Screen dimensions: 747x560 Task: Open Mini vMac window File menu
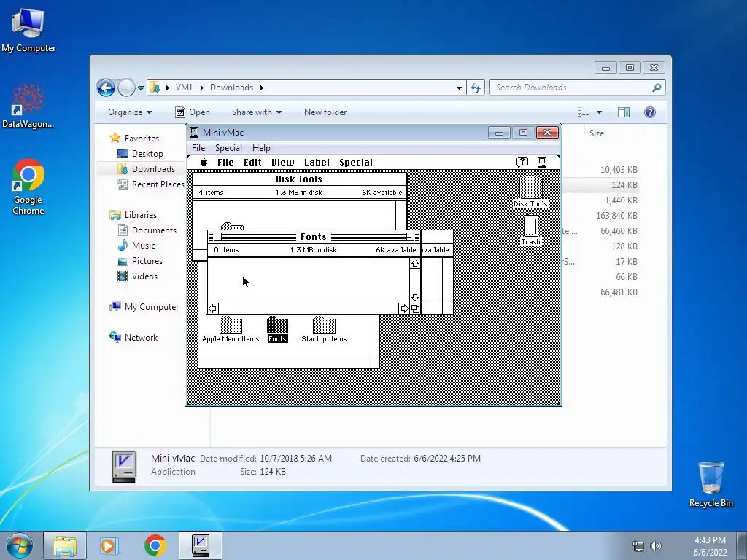(198, 147)
